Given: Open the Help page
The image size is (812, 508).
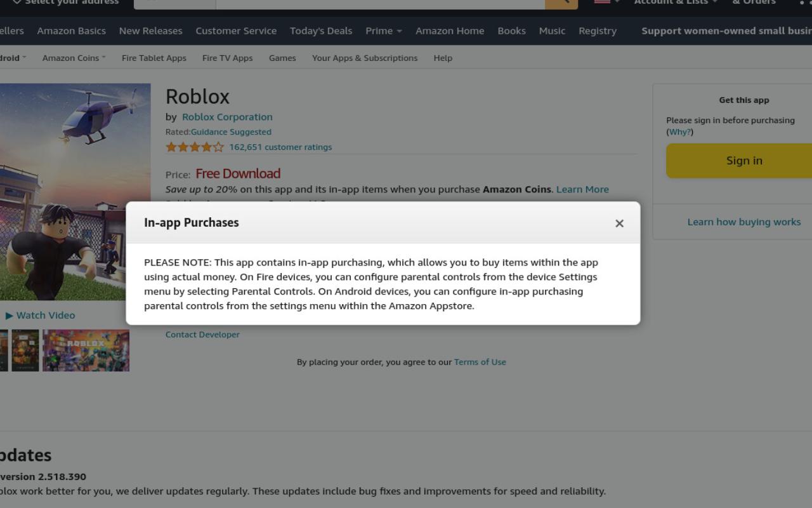Looking at the screenshot, I should pyautogui.click(x=443, y=58).
